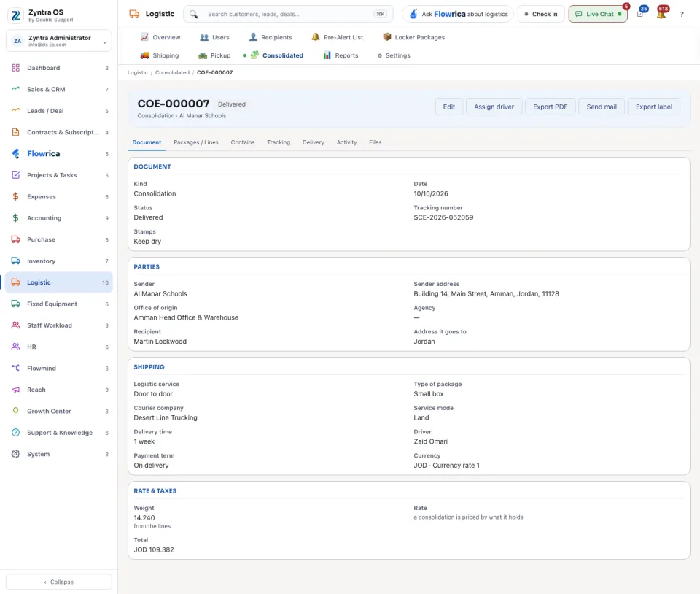Open the HR people icon
This screenshot has width=700, height=594.
click(x=15, y=347)
